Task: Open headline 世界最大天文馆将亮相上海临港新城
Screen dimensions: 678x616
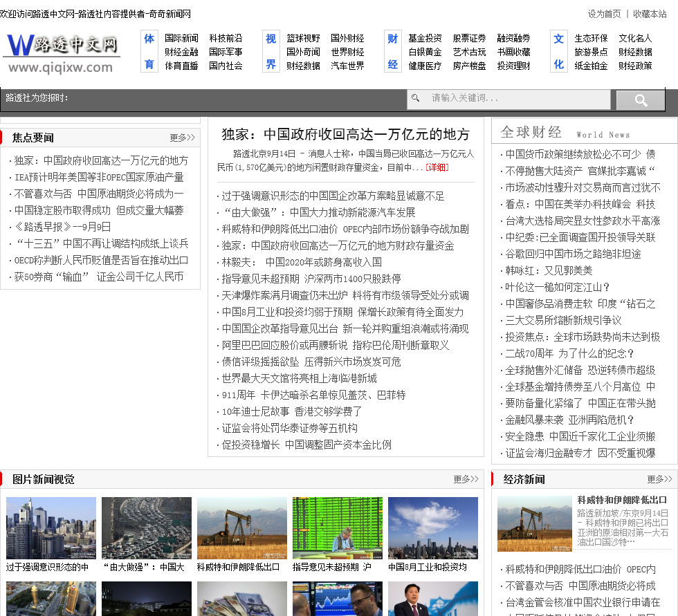Action: coord(299,378)
